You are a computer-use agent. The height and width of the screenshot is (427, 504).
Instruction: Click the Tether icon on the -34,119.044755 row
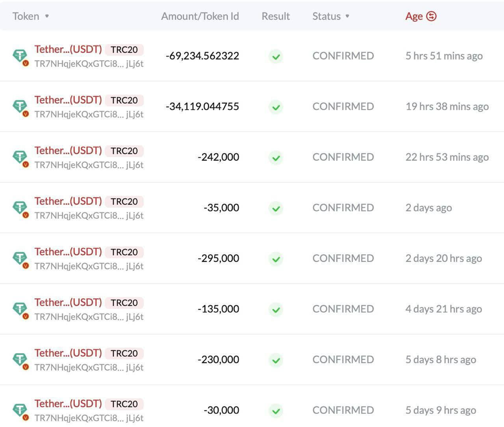20,107
